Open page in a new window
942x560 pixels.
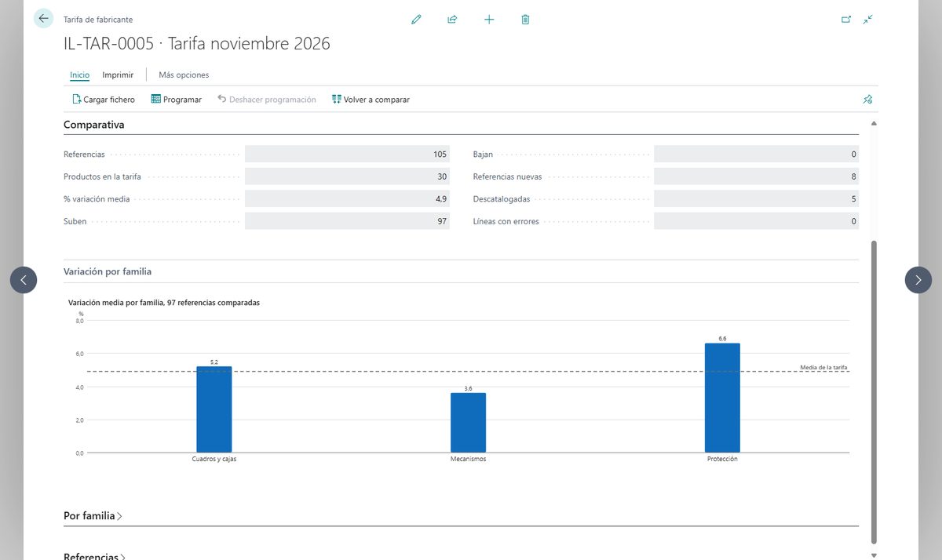click(x=846, y=20)
